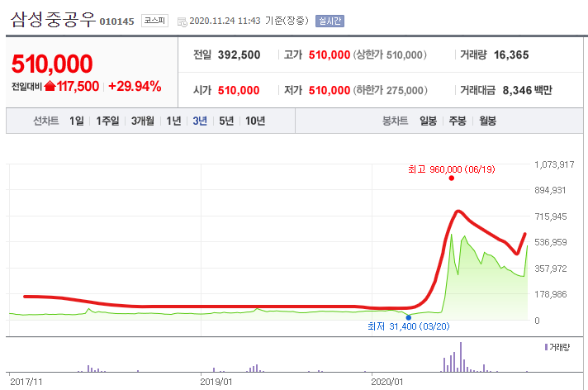The height and width of the screenshot is (390, 588).
Task: Click the red up-arrow price change icon
Action: tap(50, 86)
